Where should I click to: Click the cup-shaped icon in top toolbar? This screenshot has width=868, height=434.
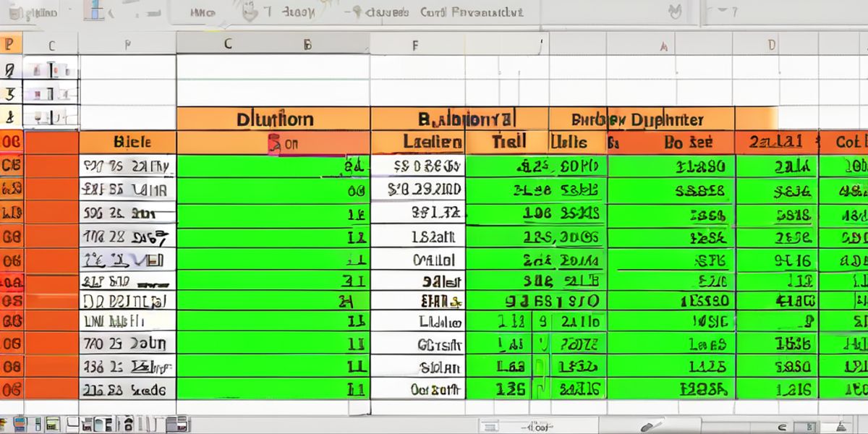250,12
